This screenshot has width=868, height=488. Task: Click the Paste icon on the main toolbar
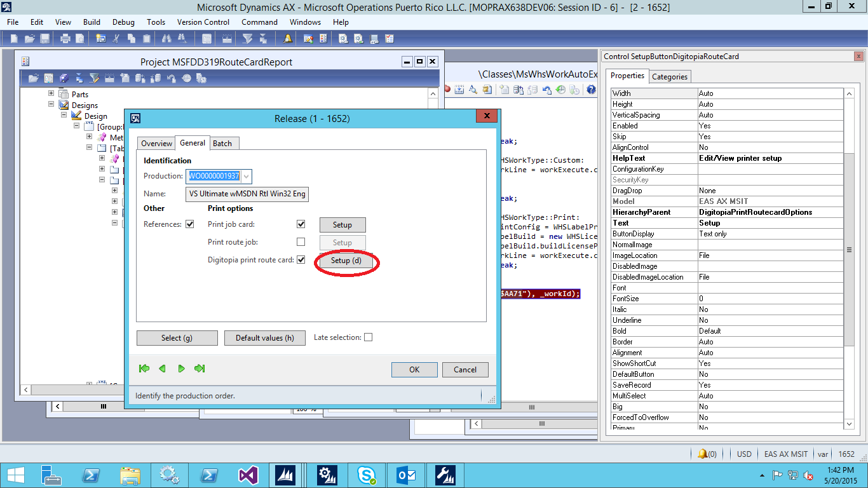point(146,38)
